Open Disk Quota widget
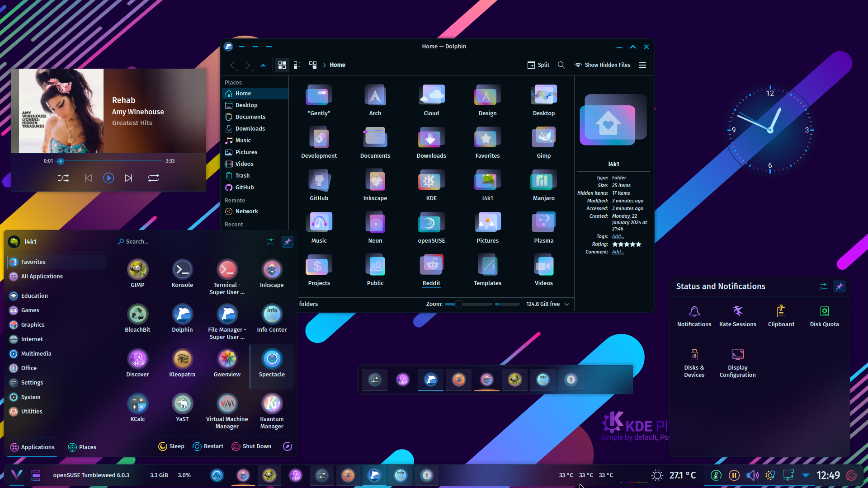The height and width of the screenshot is (488, 868). (824, 316)
